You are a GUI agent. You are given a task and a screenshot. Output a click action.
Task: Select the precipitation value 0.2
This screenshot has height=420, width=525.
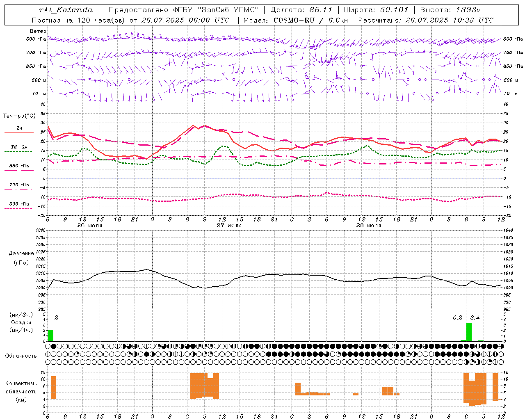[x=457, y=318]
